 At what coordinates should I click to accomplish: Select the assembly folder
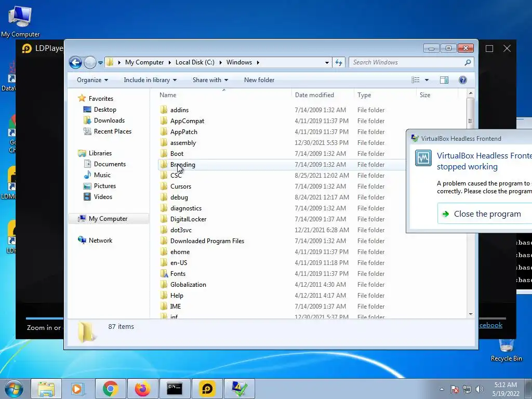pyautogui.click(x=183, y=143)
